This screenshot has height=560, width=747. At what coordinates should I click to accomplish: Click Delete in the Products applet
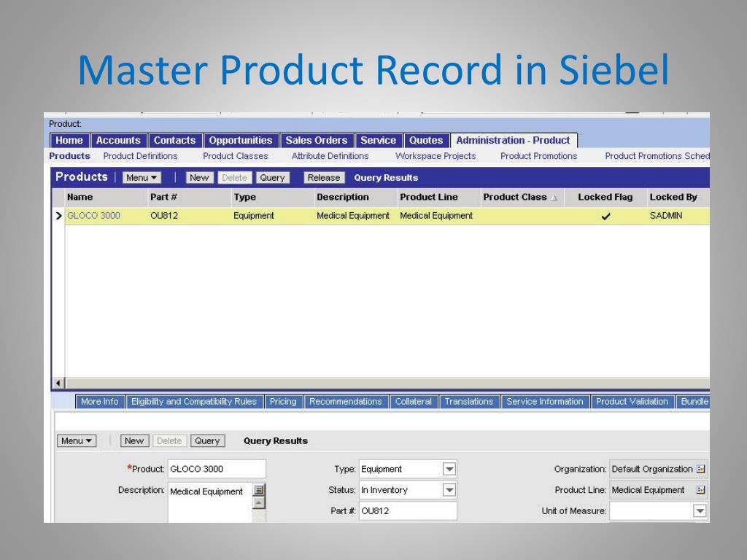click(234, 178)
